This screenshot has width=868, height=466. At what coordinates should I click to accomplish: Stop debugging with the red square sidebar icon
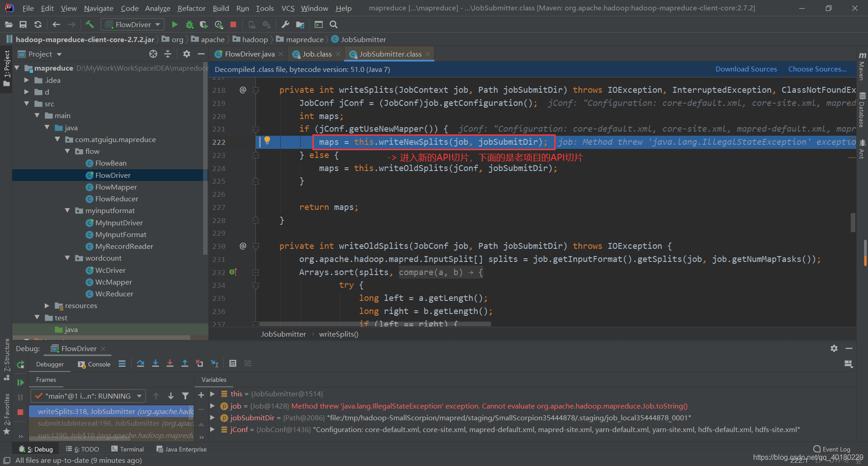point(20,412)
